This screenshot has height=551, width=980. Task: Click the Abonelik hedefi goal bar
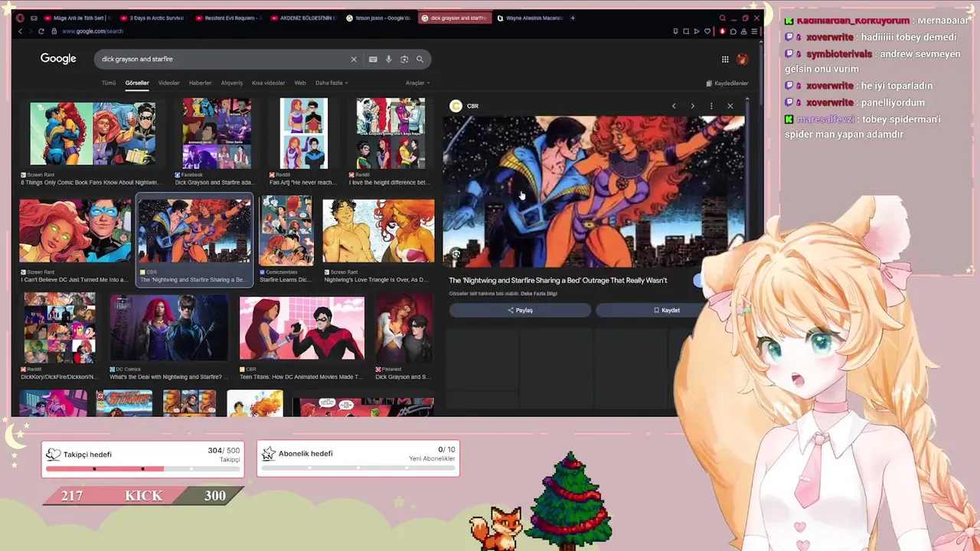[x=358, y=468]
